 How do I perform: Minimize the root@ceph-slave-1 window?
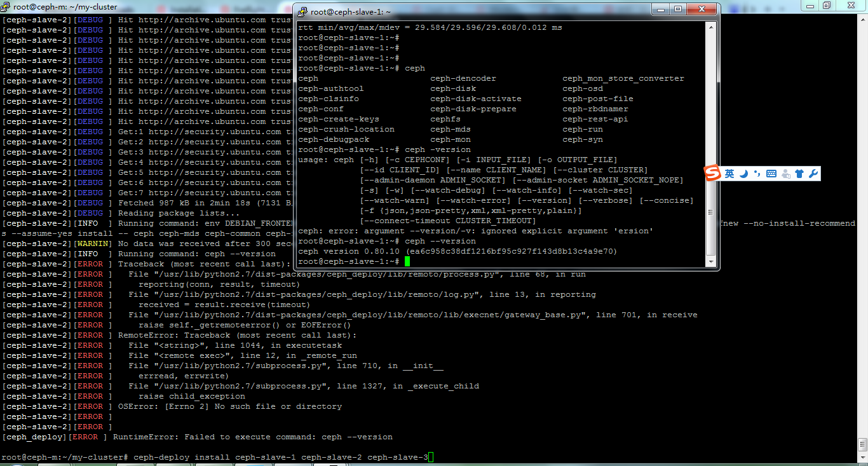(x=661, y=9)
